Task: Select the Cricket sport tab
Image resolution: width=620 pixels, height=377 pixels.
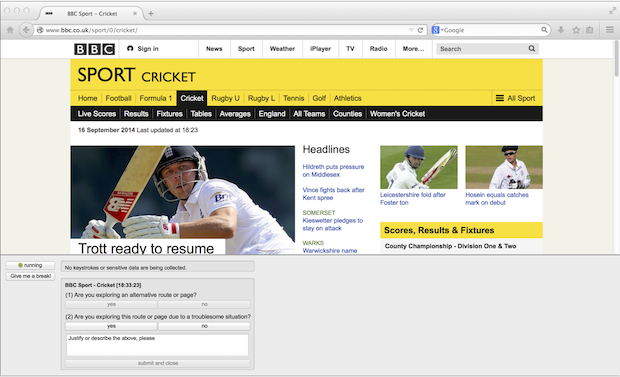Action: pyautogui.click(x=192, y=98)
